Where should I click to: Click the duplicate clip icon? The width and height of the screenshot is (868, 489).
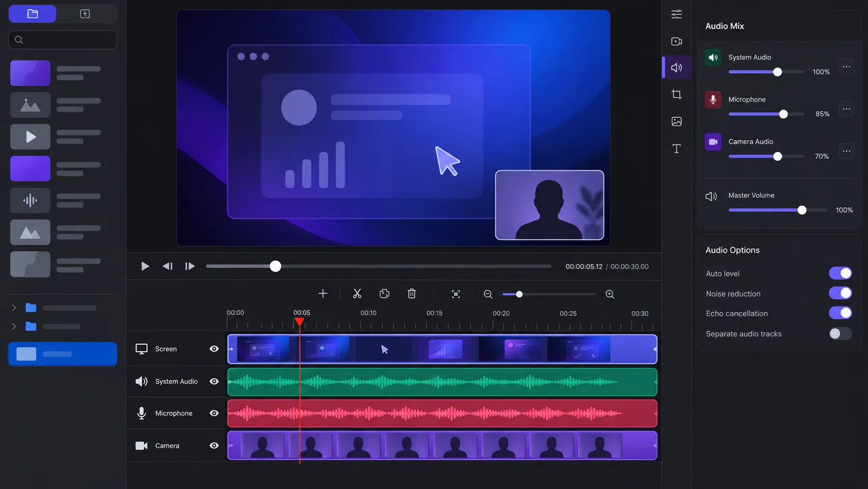385,294
